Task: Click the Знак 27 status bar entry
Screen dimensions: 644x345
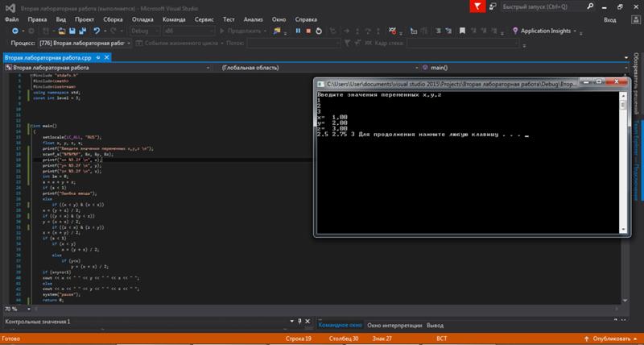Action: 382,339
